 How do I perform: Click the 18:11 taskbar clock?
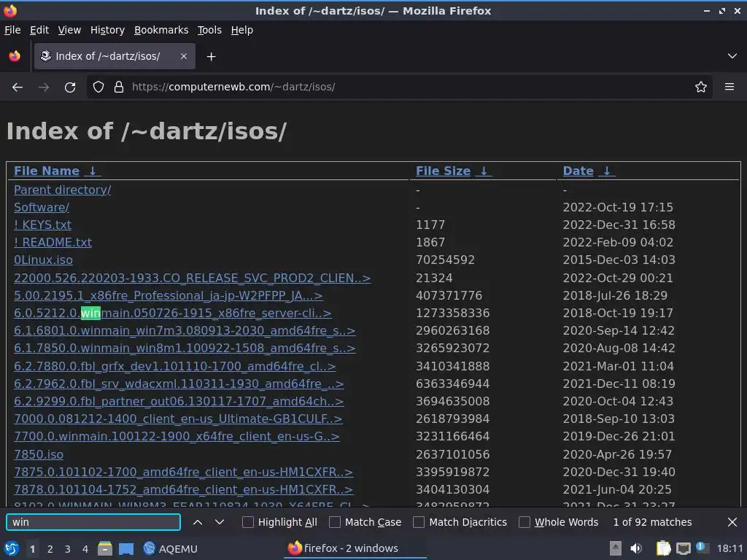(729, 548)
